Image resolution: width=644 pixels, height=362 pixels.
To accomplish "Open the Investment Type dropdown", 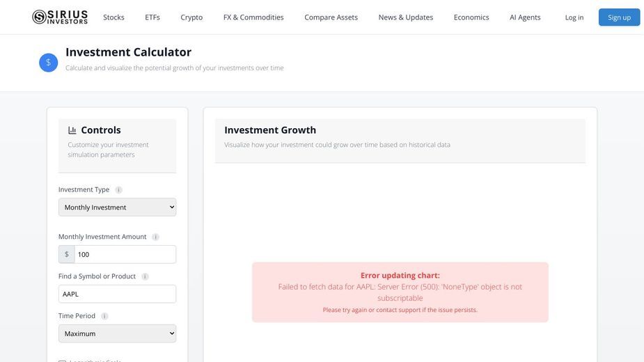I will [118, 207].
